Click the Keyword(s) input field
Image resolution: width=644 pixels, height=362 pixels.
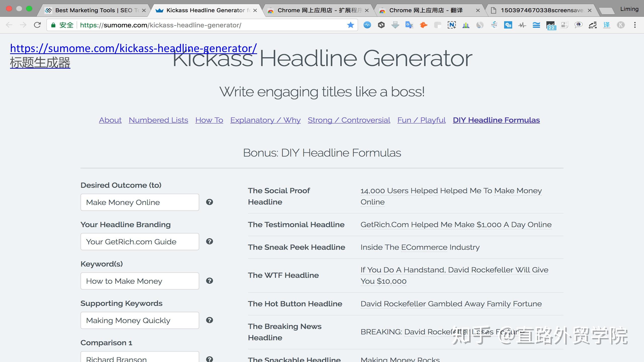point(140,281)
